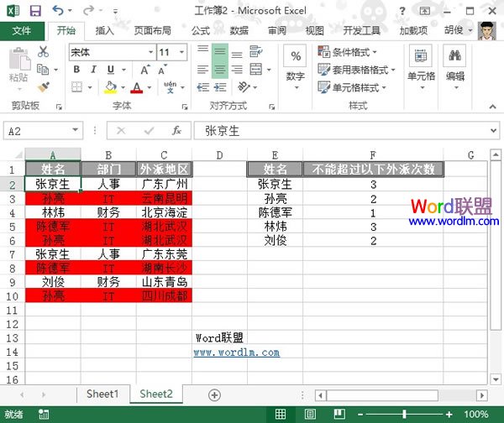Click the zoom slider handle

click(x=404, y=415)
